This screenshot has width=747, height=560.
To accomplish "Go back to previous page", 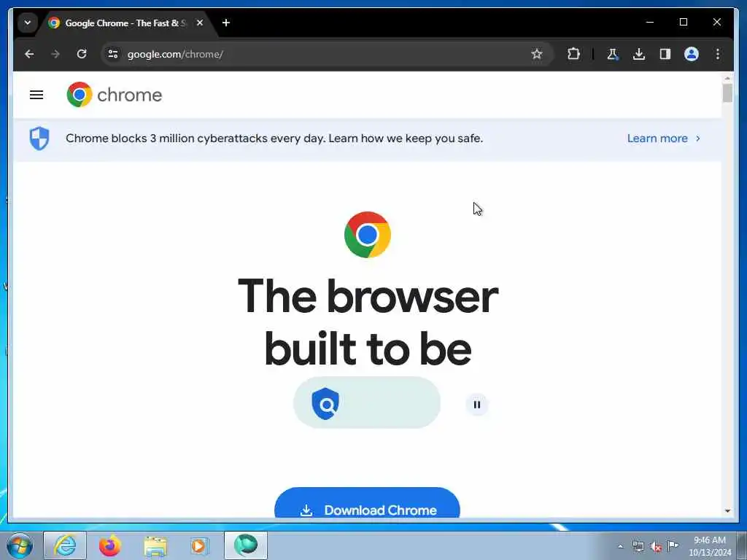I will click(x=29, y=54).
